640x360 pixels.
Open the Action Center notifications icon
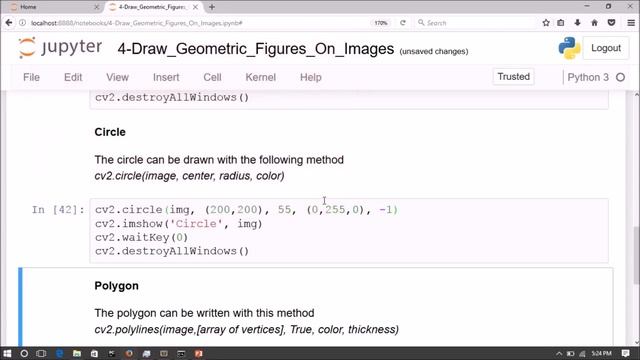[626, 353]
